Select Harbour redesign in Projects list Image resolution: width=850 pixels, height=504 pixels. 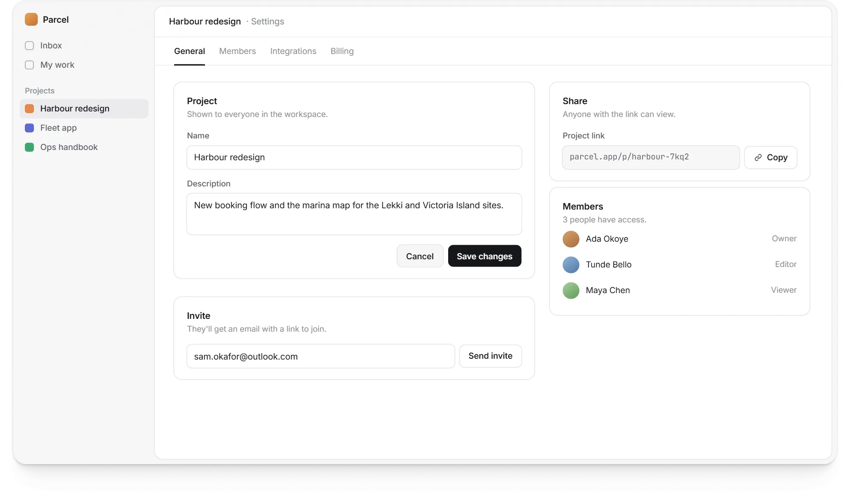[x=84, y=108]
